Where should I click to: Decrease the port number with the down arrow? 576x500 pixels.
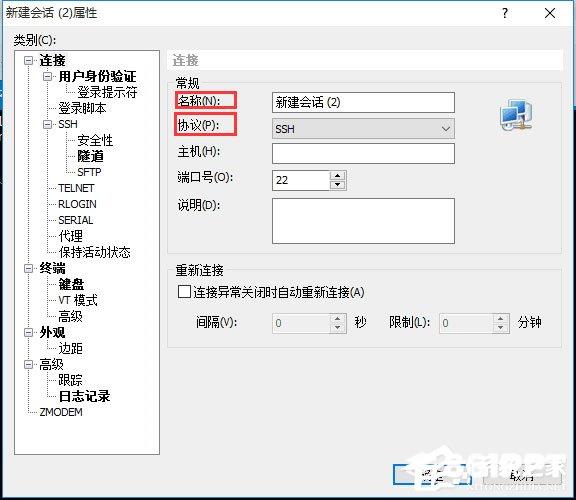[337, 185]
